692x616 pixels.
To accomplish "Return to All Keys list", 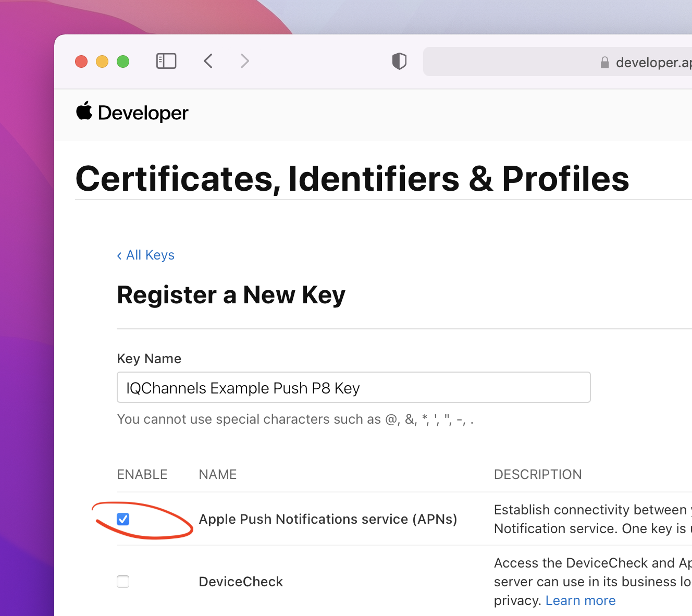I will pos(146,255).
